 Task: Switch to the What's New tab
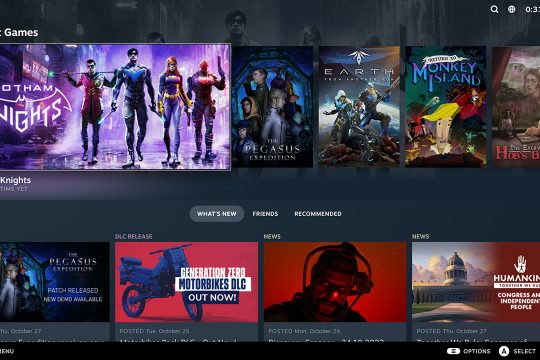tap(217, 214)
